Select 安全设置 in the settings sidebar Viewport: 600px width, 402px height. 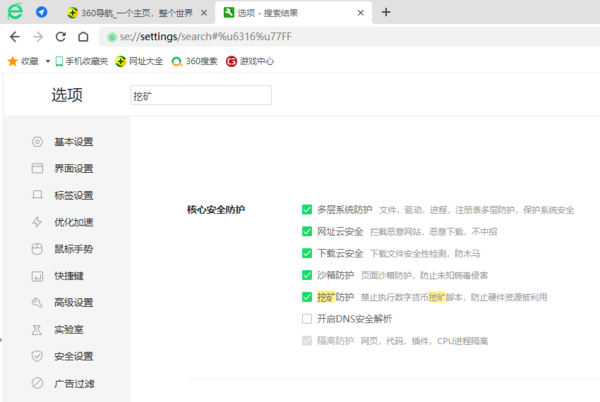pos(73,356)
